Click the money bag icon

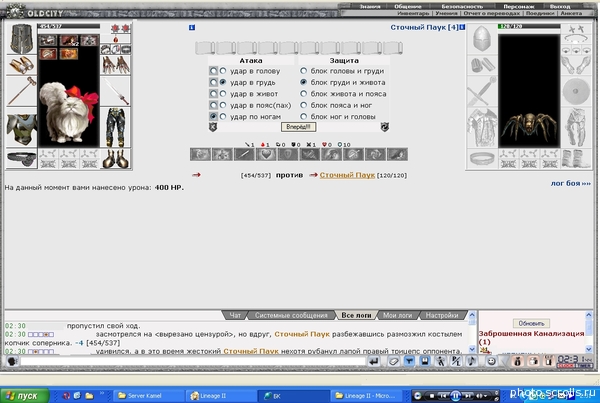pos(517,361)
